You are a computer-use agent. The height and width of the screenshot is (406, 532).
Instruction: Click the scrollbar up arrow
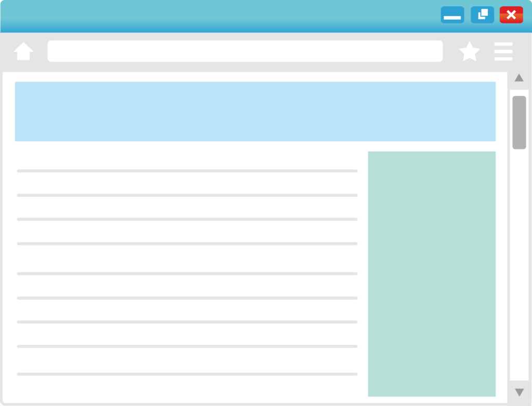pyautogui.click(x=519, y=78)
